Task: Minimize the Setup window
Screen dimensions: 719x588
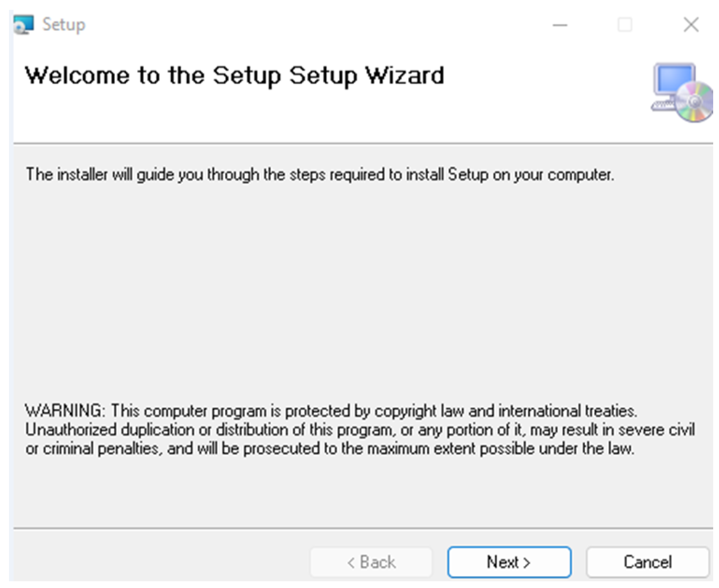Action: (x=560, y=25)
